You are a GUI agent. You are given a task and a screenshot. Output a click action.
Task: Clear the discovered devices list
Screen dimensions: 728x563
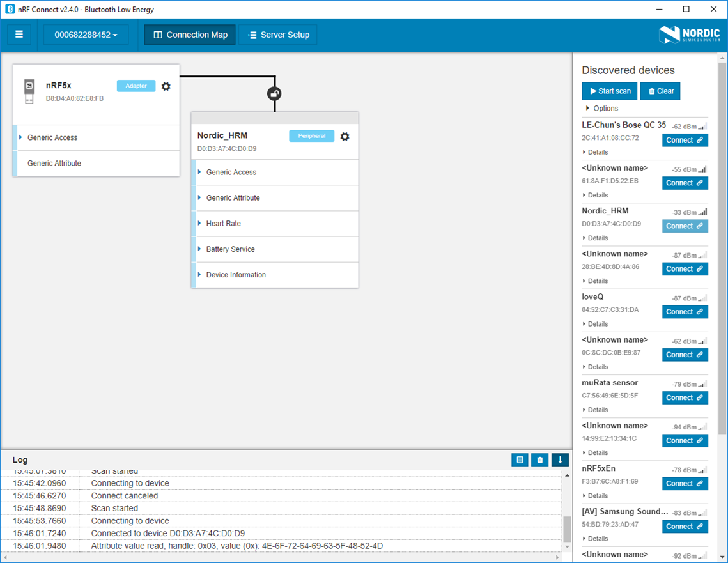pyautogui.click(x=660, y=91)
